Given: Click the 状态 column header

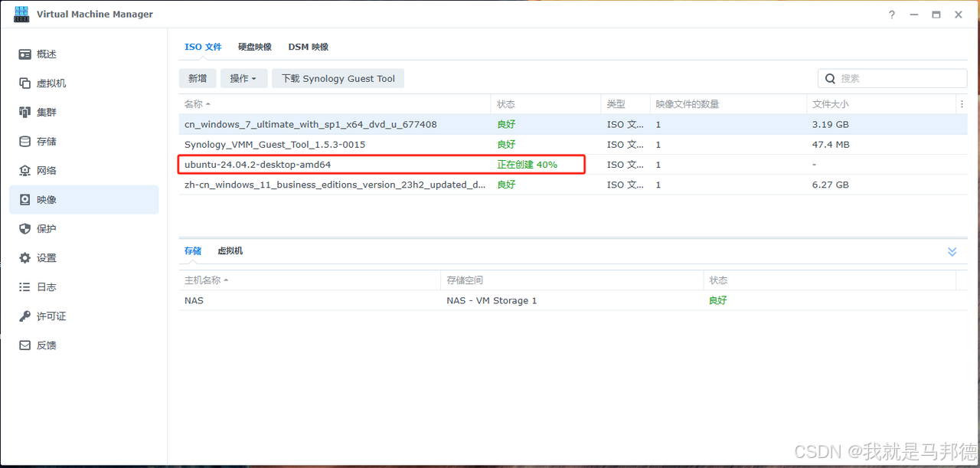Looking at the screenshot, I should click(x=546, y=104).
